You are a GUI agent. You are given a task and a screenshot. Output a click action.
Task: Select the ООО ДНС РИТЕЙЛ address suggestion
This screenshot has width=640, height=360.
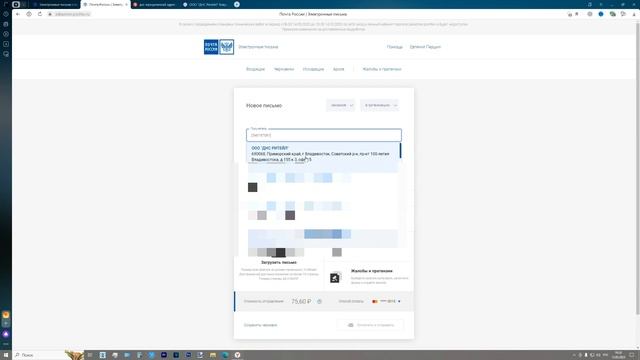click(323, 154)
